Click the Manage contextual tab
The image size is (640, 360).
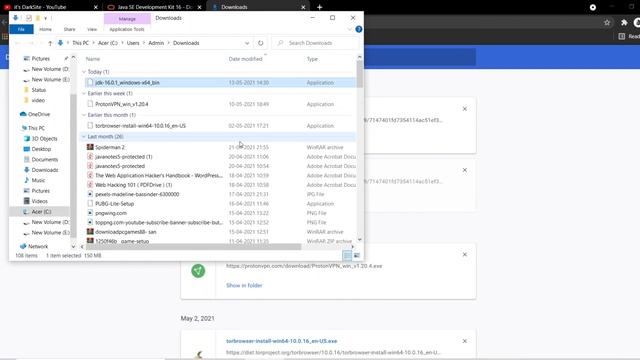tap(127, 19)
